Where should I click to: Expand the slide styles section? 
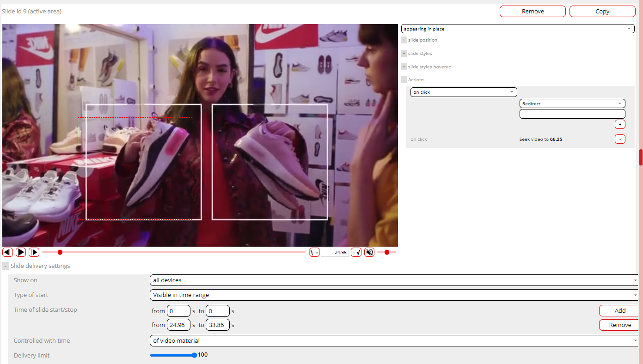click(x=404, y=54)
